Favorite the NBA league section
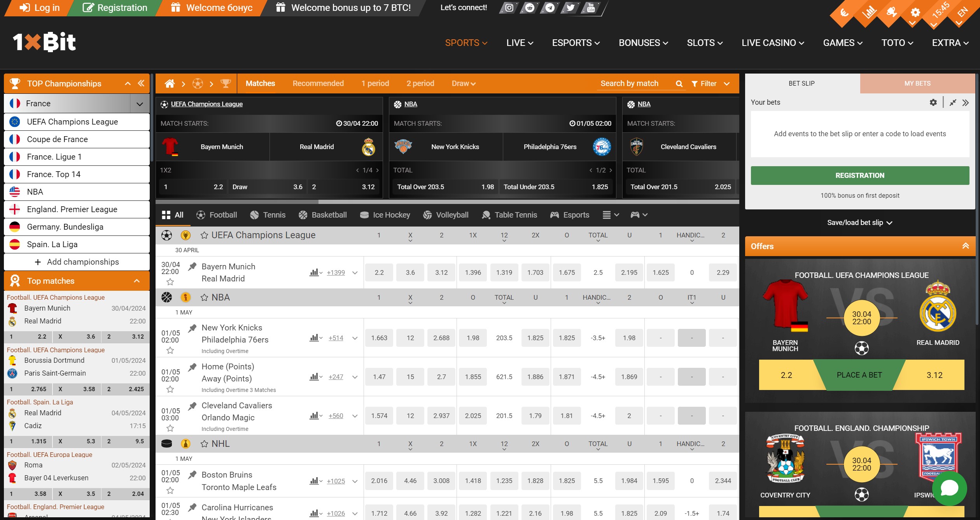 [204, 297]
